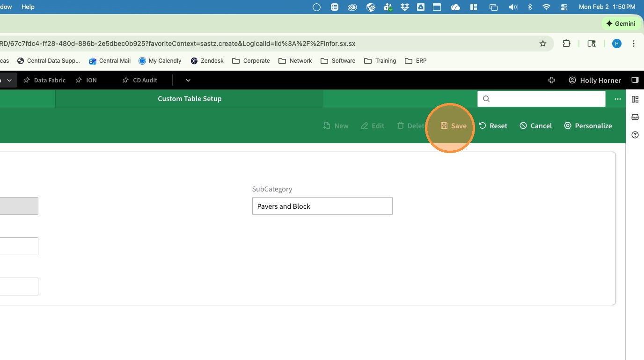Select the Custom Table Setup tab
This screenshot has height=360, width=644.
pyautogui.click(x=190, y=99)
